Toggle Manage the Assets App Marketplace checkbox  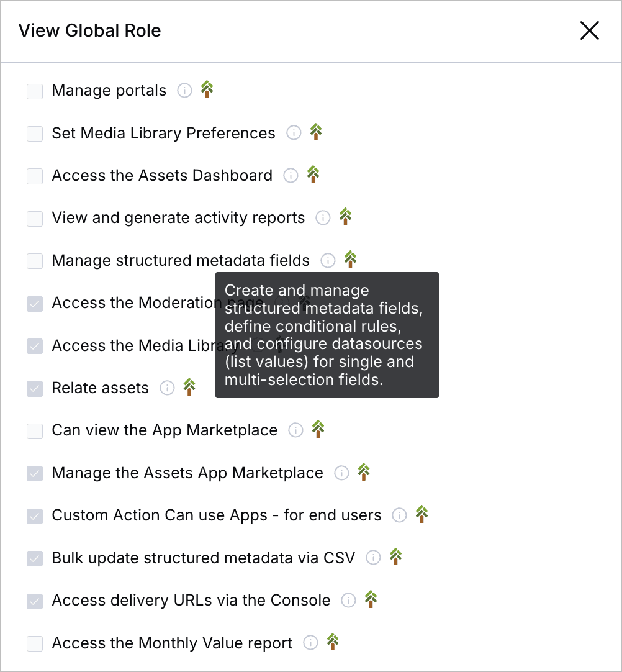[x=35, y=473]
